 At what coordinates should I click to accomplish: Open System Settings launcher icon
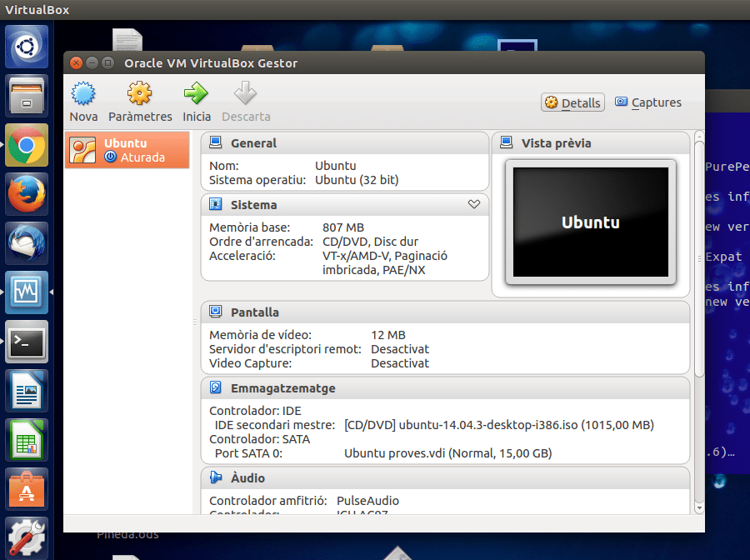[x=27, y=538]
